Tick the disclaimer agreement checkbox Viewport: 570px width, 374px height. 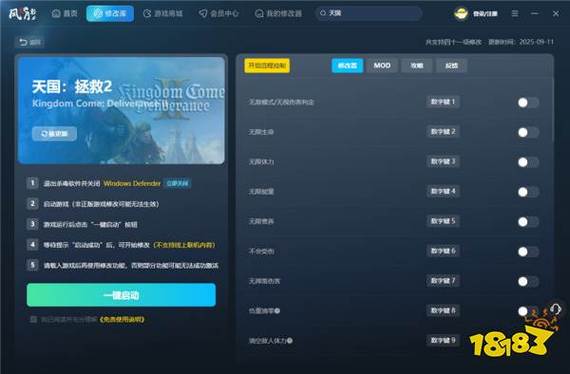click(33, 319)
